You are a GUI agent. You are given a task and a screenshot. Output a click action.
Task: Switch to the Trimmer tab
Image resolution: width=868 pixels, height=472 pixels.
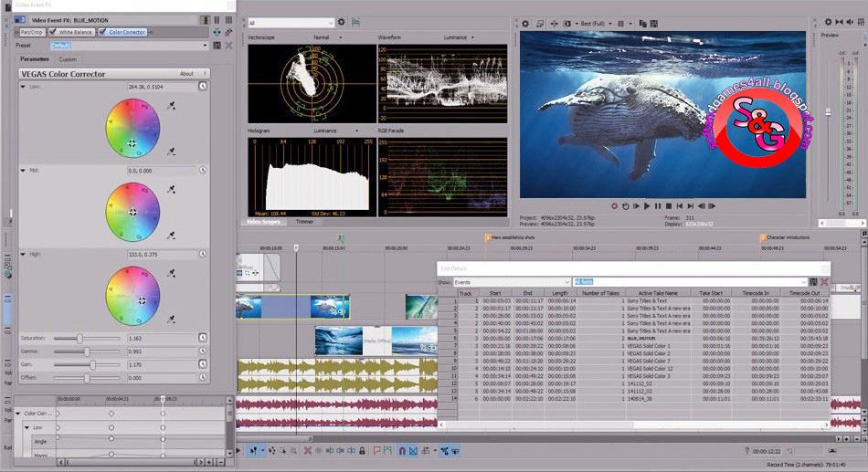pyautogui.click(x=304, y=221)
